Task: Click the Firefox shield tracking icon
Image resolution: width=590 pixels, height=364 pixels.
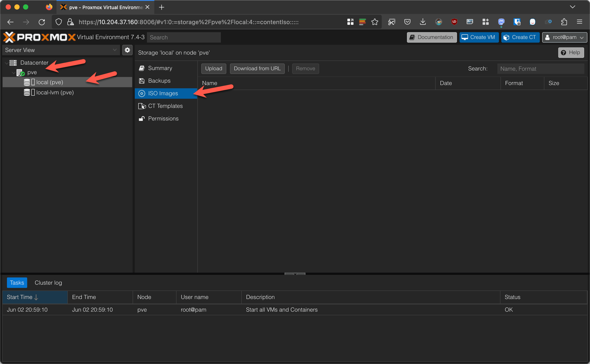Action: [x=59, y=22]
